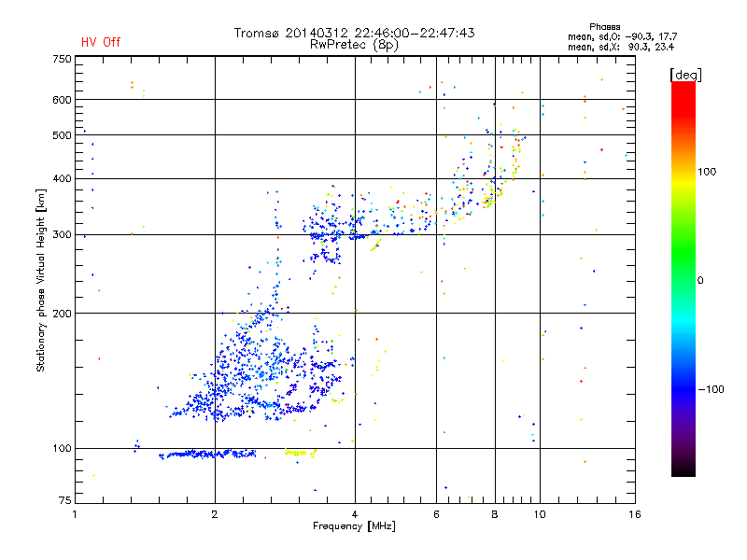The image size is (747, 560).
Task: Click the '[deg]' colorbar unit label
Action: 685,75
